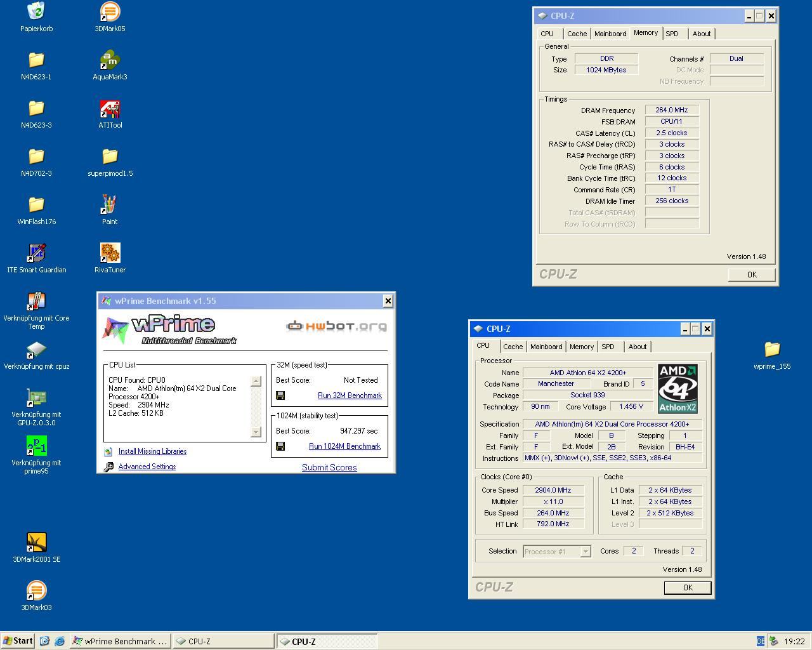Open Advanced Settings in wPrime

click(x=147, y=467)
